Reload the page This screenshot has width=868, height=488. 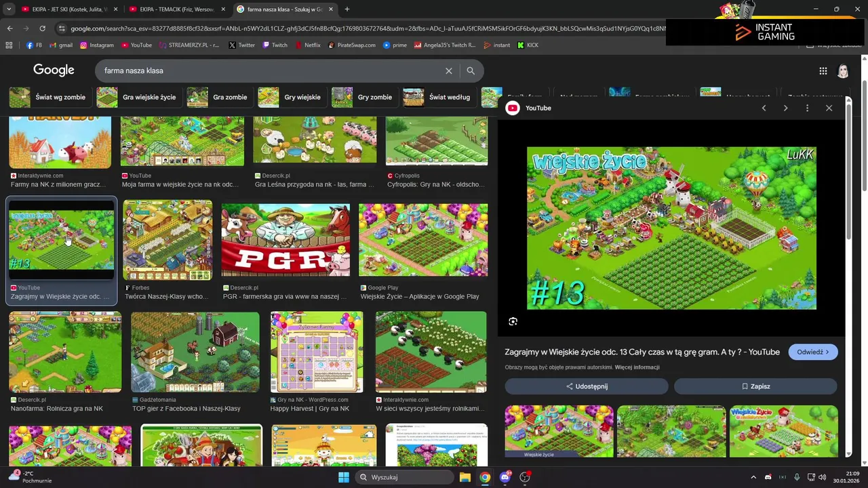(42, 28)
